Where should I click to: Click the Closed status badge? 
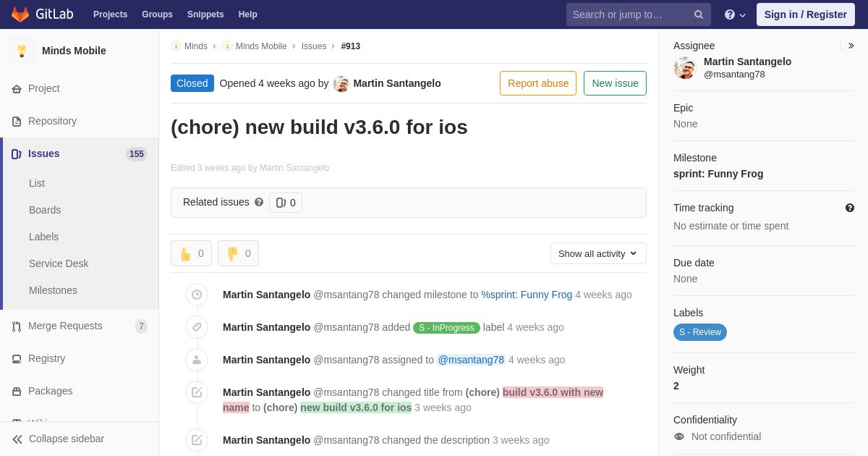[192, 83]
